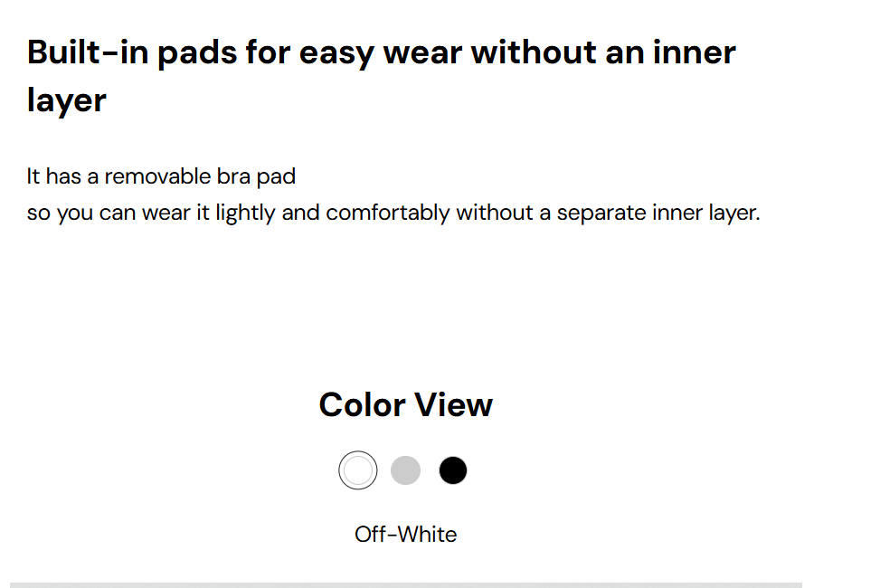Viewport: 880px width, 588px height.
Task: Click the gray bar below the Off-White label
Action: tap(405, 584)
